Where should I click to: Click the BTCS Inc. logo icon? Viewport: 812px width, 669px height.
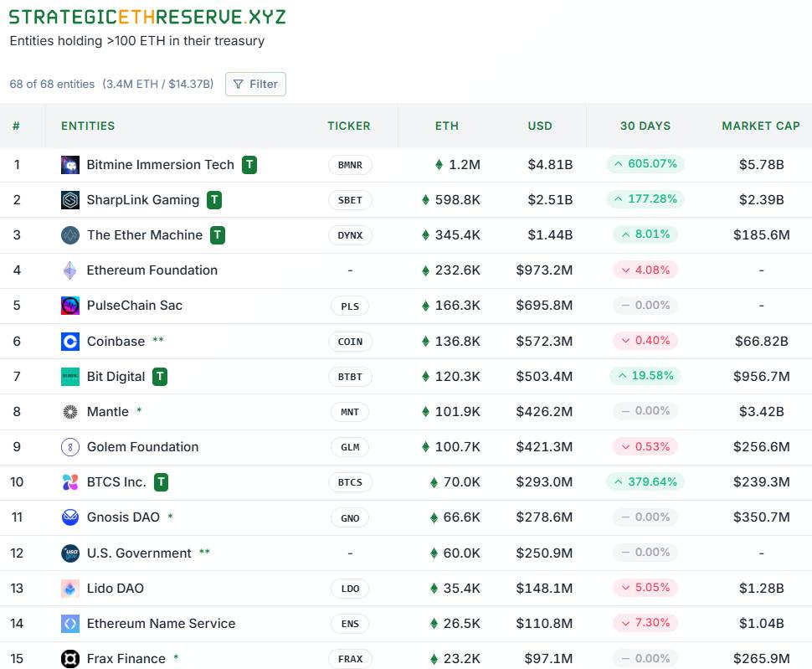tap(70, 482)
